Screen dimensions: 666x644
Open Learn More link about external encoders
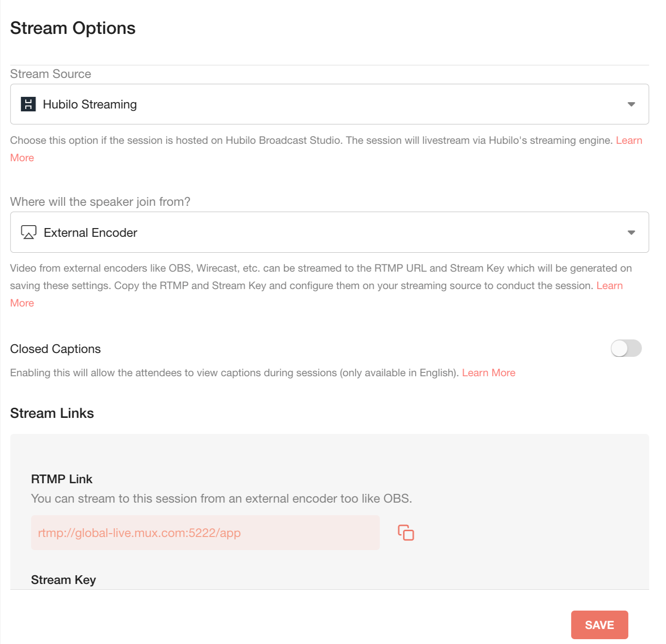click(609, 286)
